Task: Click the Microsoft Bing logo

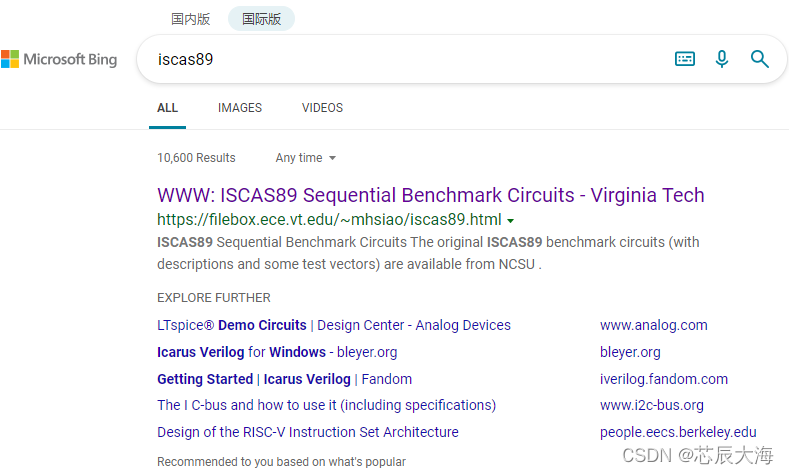Action: 59,59
